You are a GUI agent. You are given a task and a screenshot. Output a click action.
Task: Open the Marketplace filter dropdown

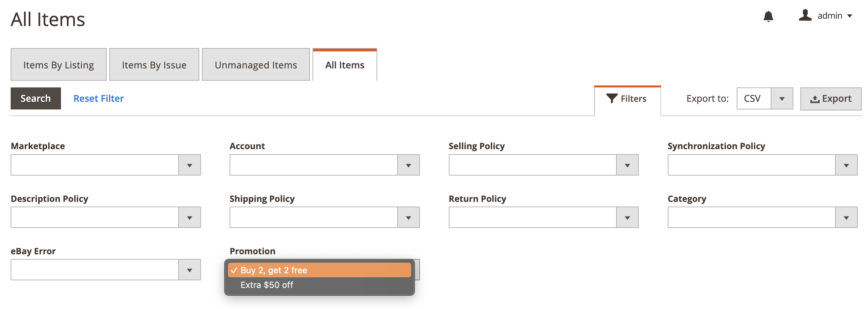pos(189,165)
